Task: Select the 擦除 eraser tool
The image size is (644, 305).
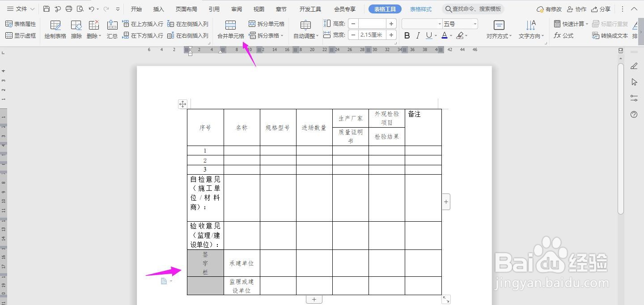Action: pos(76,30)
